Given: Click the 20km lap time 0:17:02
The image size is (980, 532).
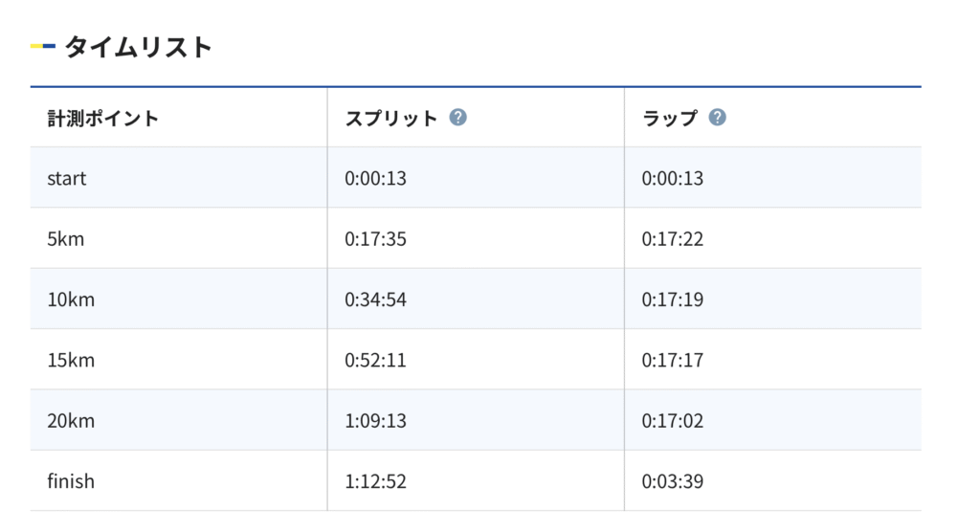Looking at the screenshot, I should tap(673, 421).
